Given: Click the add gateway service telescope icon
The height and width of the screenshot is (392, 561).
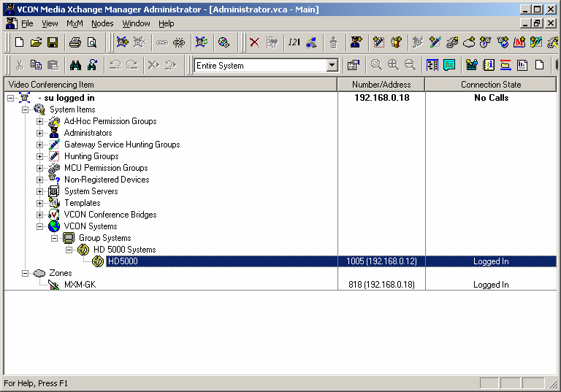Looking at the screenshot, I should click(x=435, y=42).
